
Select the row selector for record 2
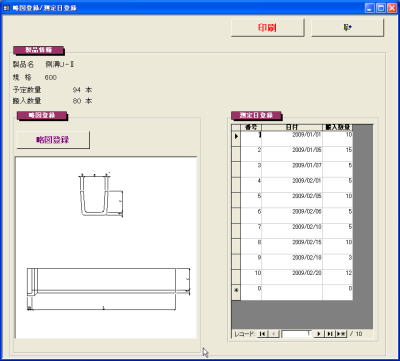[x=236, y=154]
